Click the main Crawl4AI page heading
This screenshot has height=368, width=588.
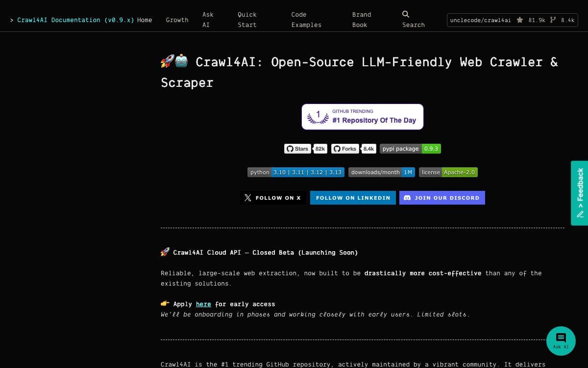point(359,72)
